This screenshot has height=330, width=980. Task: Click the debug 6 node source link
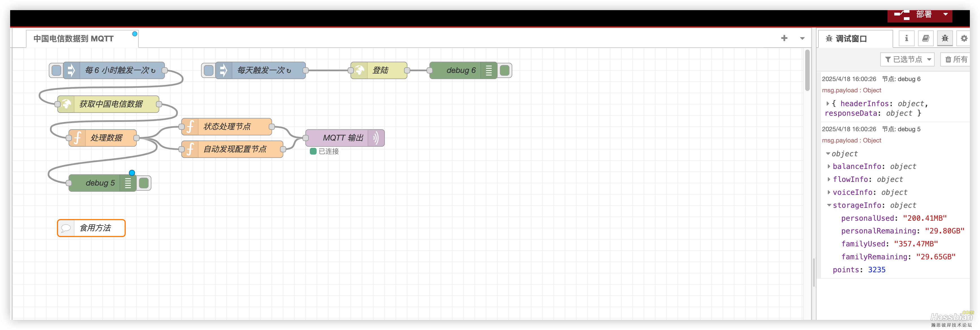[901, 79]
